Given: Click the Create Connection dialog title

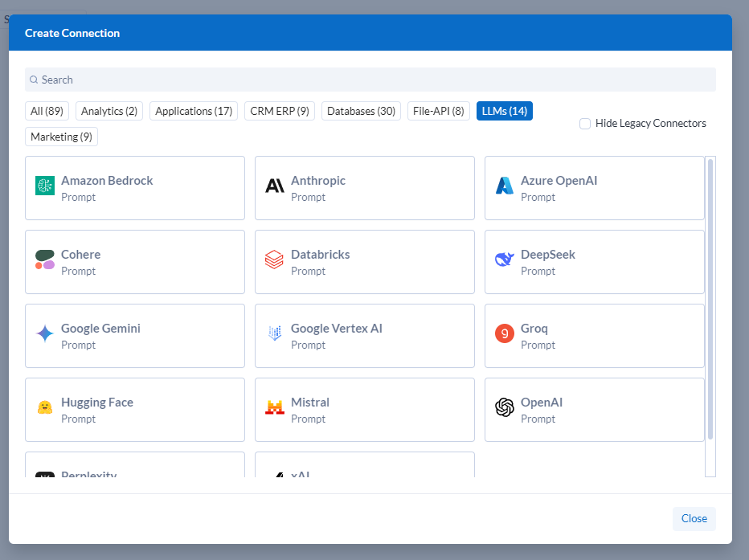Looking at the screenshot, I should (x=72, y=33).
